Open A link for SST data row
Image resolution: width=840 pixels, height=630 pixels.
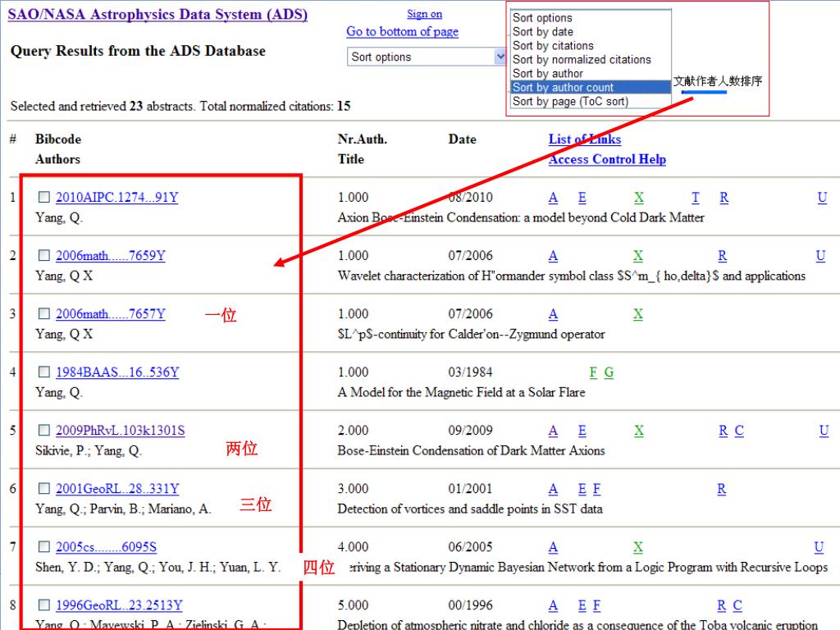click(553, 489)
